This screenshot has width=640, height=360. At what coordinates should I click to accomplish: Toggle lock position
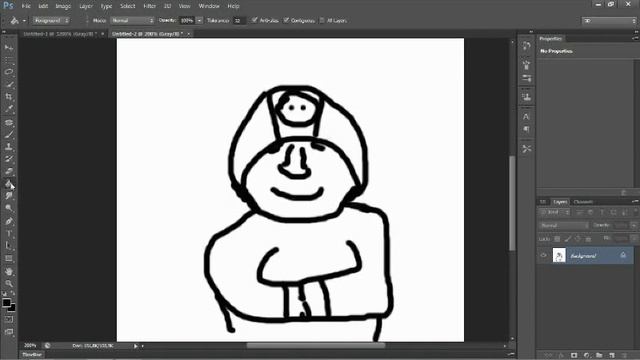(x=578, y=239)
